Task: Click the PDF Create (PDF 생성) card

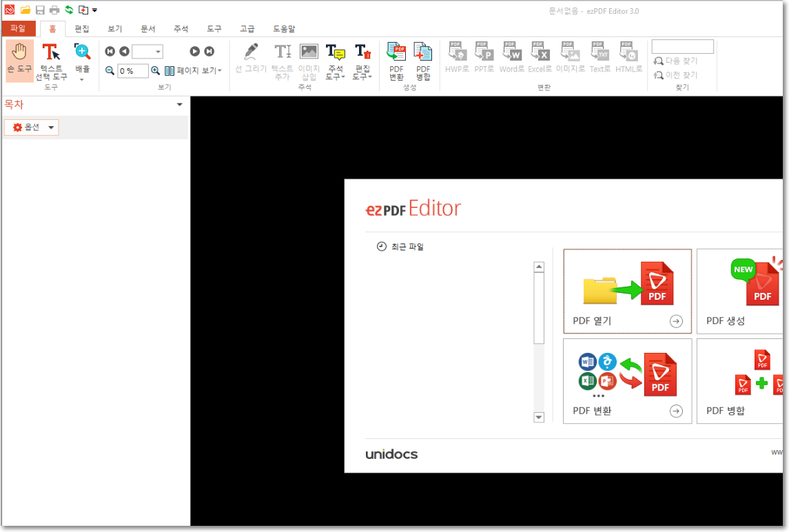Action: point(739,291)
